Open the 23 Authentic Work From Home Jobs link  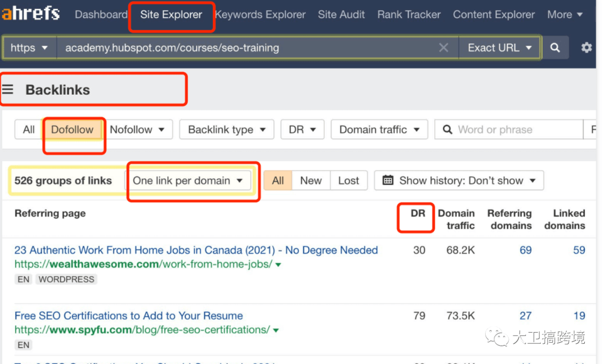196,250
